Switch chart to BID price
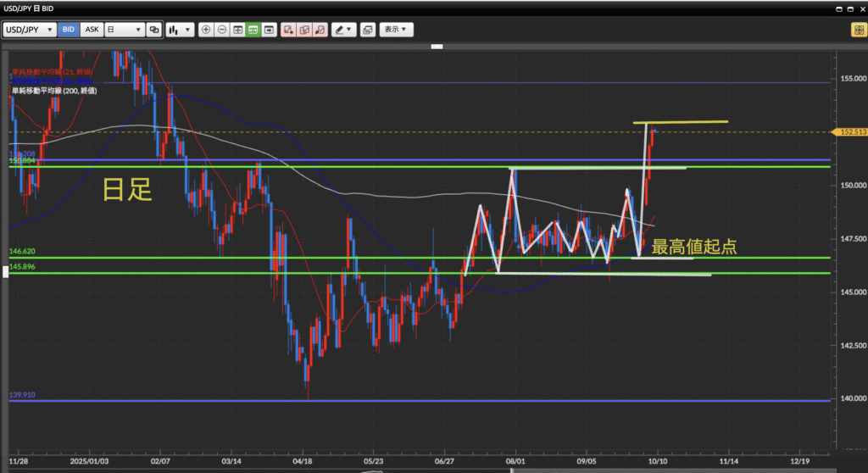 (69, 30)
